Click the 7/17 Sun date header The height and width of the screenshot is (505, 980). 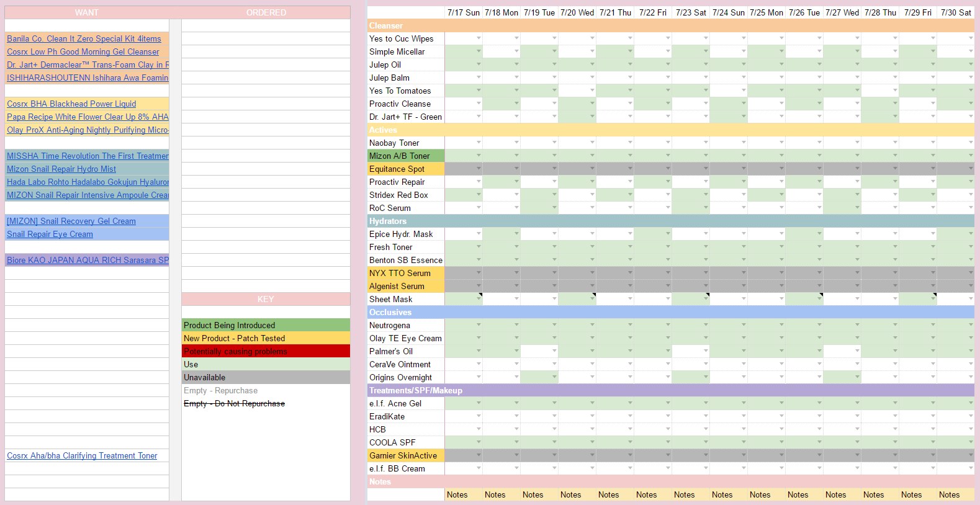tap(464, 12)
